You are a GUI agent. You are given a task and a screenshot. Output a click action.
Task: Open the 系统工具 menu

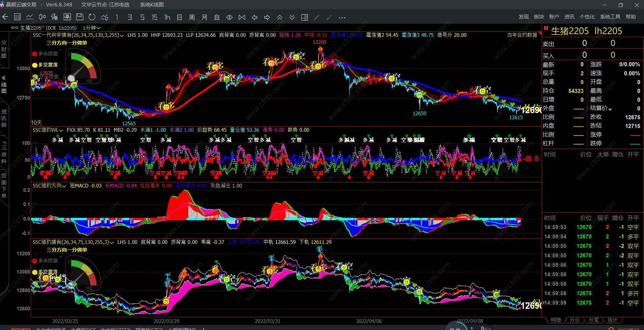click(610, 17)
